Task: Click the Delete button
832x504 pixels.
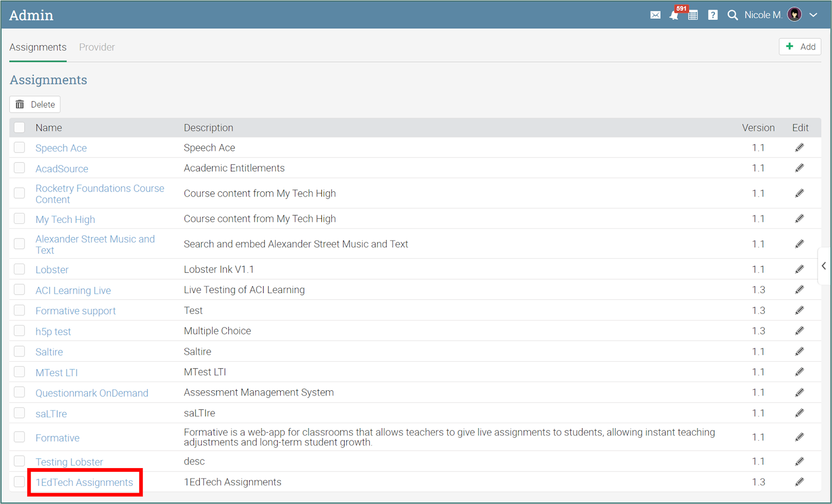Action: (x=35, y=104)
